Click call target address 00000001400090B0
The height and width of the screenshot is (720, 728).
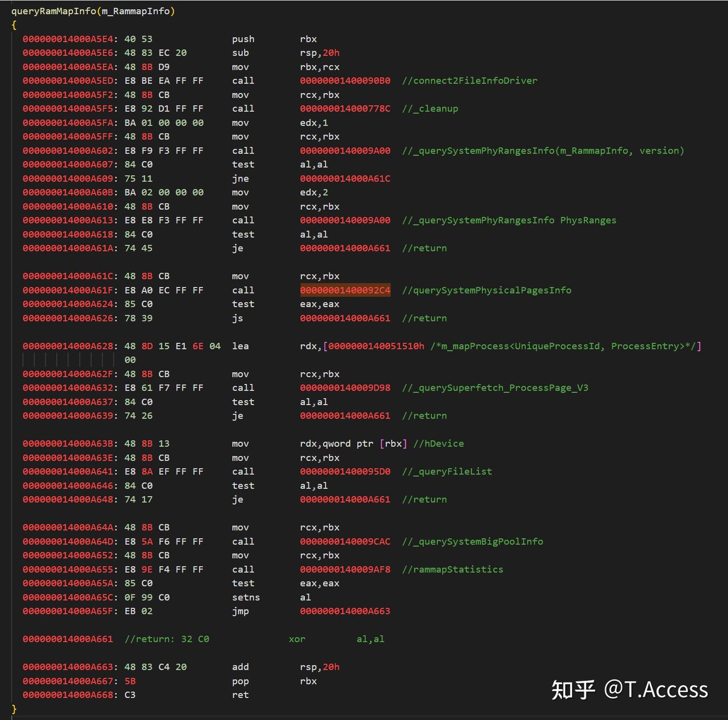click(345, 80)
